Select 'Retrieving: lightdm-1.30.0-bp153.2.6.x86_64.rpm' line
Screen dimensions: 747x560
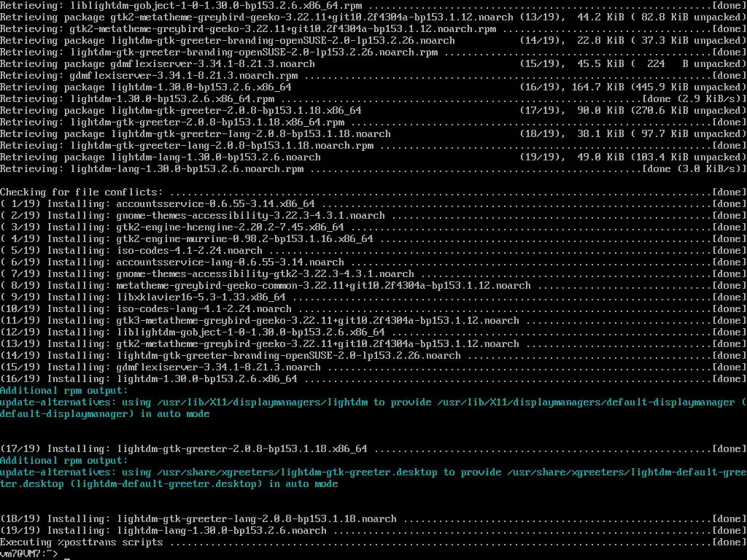pos(373,99)
